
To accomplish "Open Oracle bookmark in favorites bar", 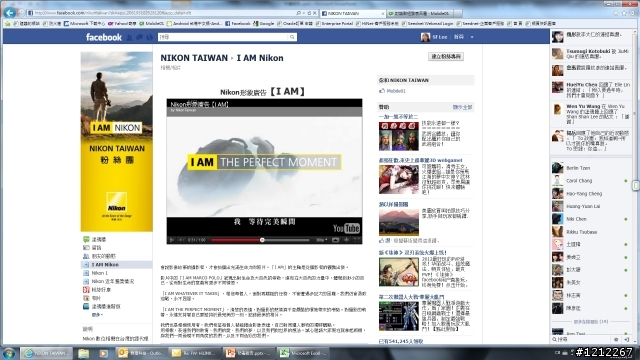I will 295,24.
